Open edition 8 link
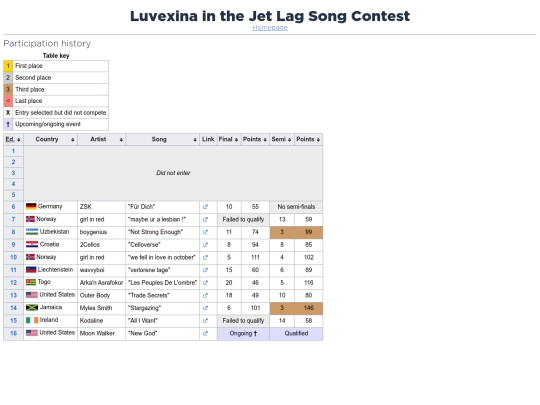Screen dimensions: 540x405 click(x=13, y=232)
